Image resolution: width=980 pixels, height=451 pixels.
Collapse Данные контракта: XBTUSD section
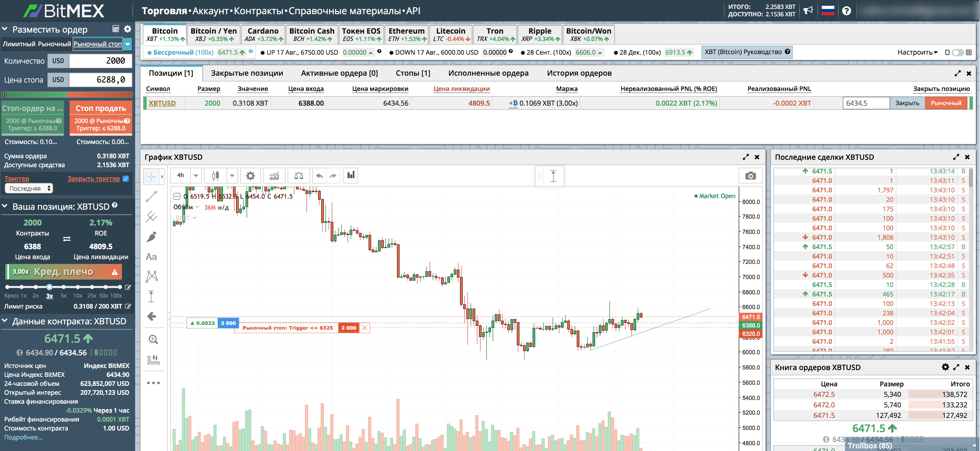click(5, 321)
